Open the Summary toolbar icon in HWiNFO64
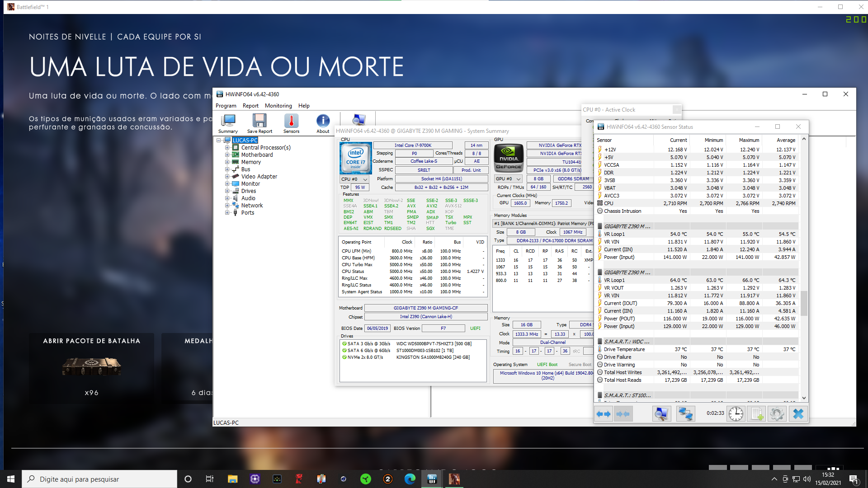The height and width of the screenshot is (488, 868). pyautogui.click(x=228, y=123)
